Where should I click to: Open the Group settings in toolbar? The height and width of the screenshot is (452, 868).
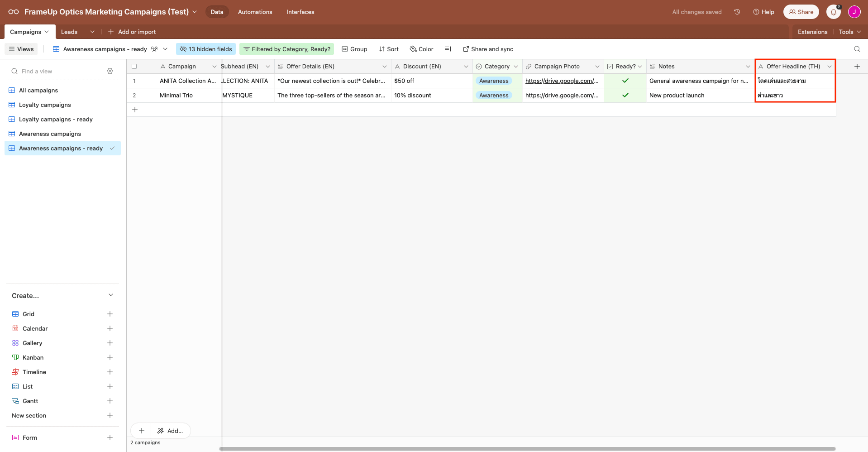[x=354, y=49]
